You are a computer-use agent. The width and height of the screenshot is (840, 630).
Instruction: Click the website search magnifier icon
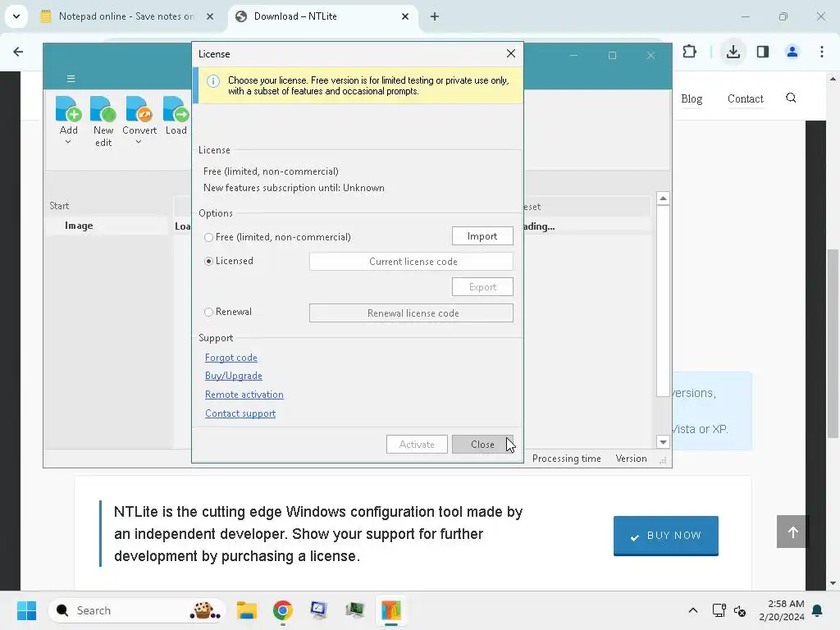(x=791, y=98)
